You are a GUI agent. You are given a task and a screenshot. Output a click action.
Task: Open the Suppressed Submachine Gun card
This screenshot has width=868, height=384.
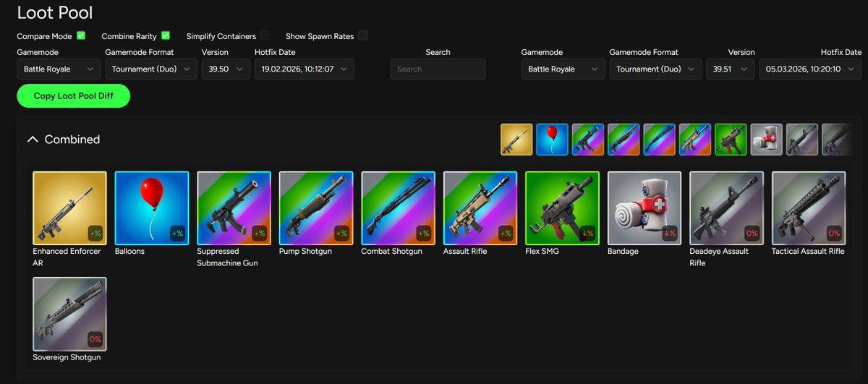point(234,208)
